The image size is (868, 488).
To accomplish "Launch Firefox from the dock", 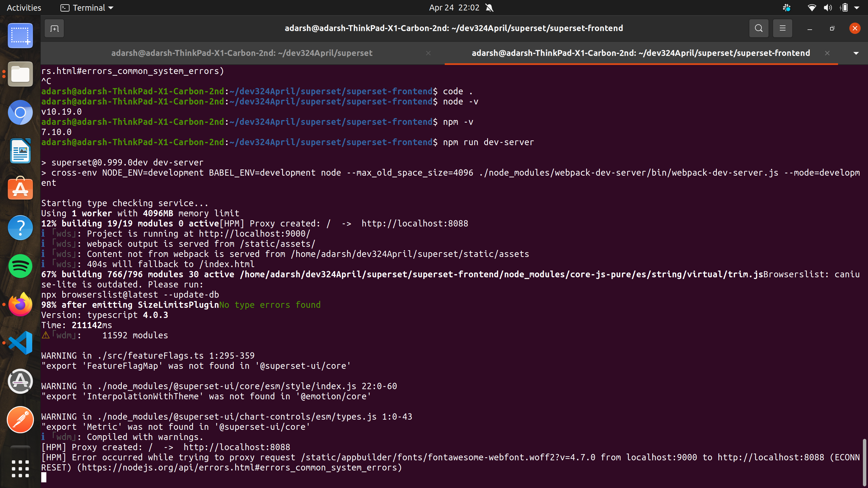I will pyautogui.click(x=20, y=304).
